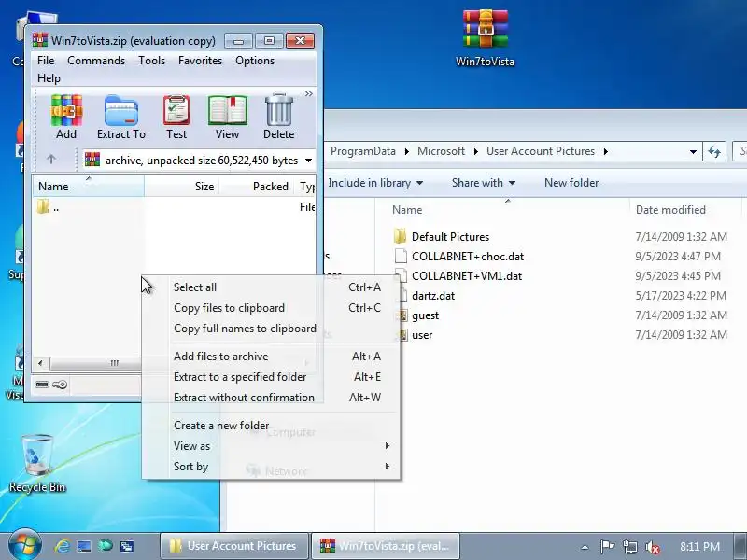Open Explorer address history dropdown
The image size is (747, 560).
coord(693,152)
